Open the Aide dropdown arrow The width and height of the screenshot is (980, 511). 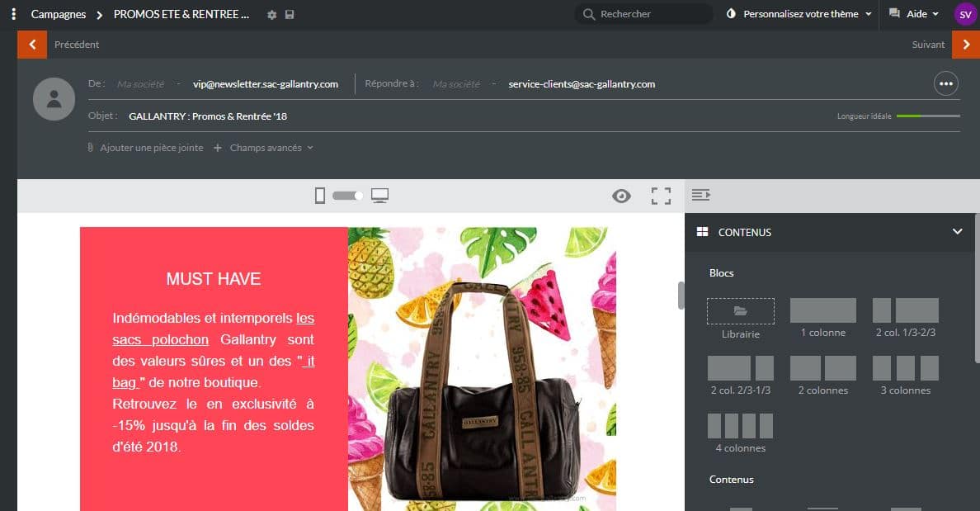click(x=935, y=14)
